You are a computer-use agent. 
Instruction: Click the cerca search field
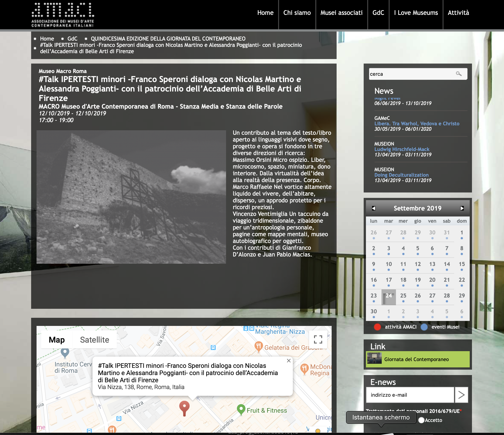click(411, 74)
